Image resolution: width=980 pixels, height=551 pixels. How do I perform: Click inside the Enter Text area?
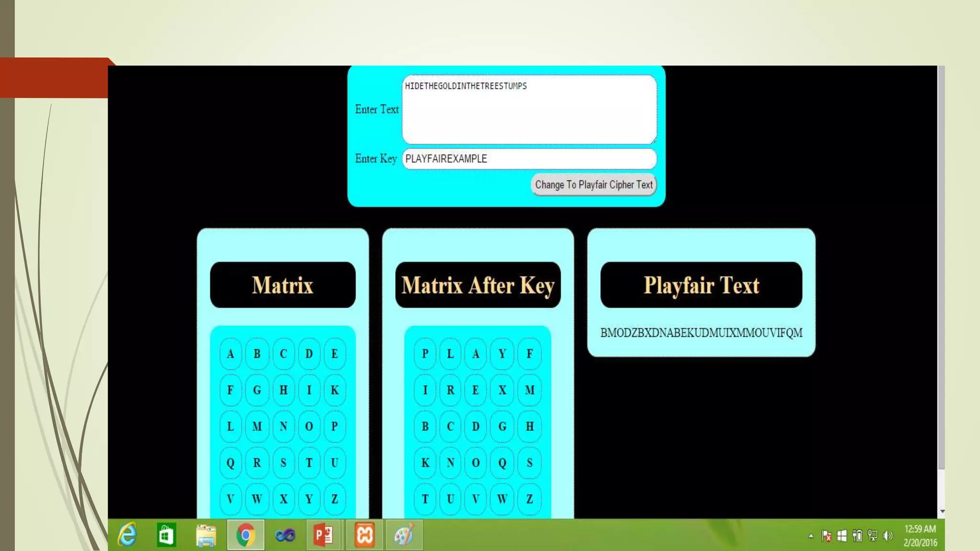point(529,110)
